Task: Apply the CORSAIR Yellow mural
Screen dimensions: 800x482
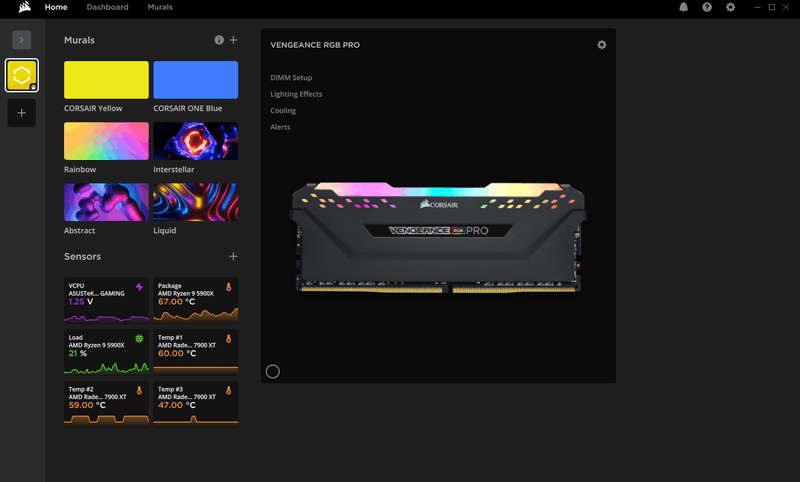Action: pyautogui.click(x=106, y=80)
